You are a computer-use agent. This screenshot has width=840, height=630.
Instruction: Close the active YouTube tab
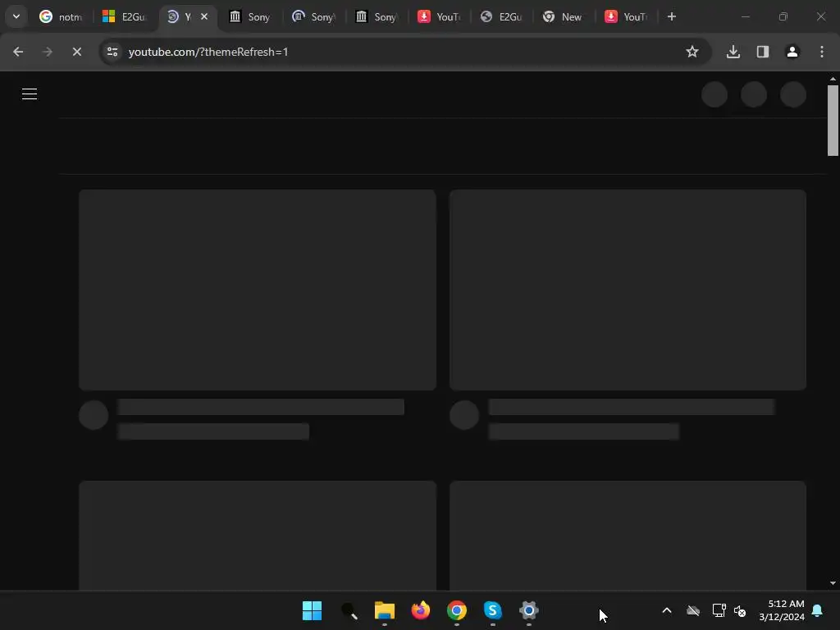tap(204, 16)
